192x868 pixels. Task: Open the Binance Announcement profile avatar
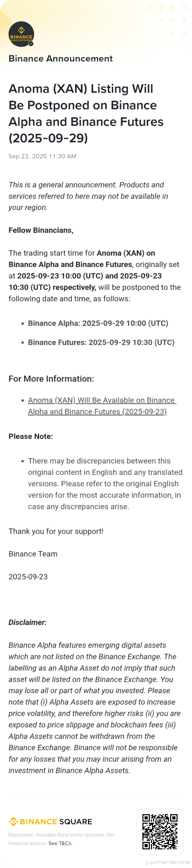(21, 34)
